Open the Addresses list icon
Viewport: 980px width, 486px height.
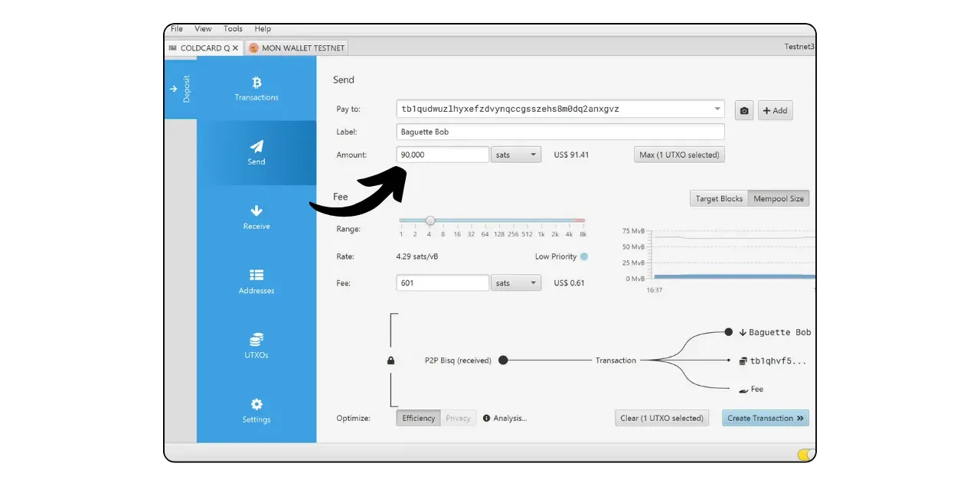click(x=256, y=275)
